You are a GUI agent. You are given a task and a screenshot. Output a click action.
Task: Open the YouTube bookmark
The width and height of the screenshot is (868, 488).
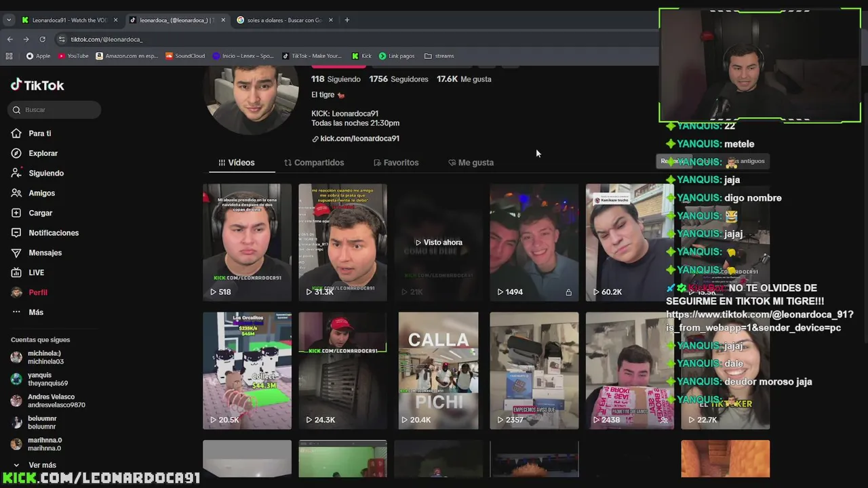[73, 56]
